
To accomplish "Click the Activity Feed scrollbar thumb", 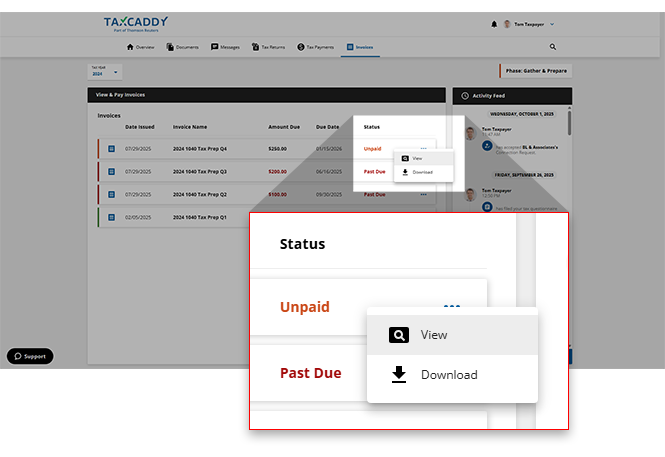I will point(569,123).
